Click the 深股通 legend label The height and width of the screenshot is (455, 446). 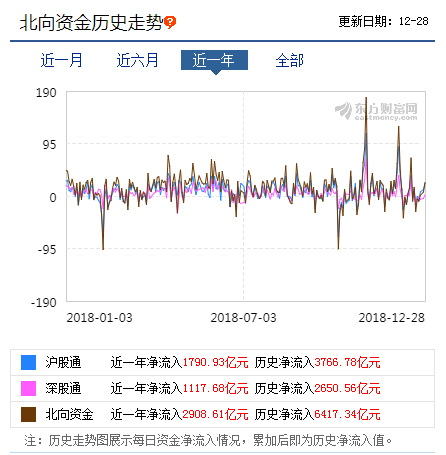click(x=63, y=388)
